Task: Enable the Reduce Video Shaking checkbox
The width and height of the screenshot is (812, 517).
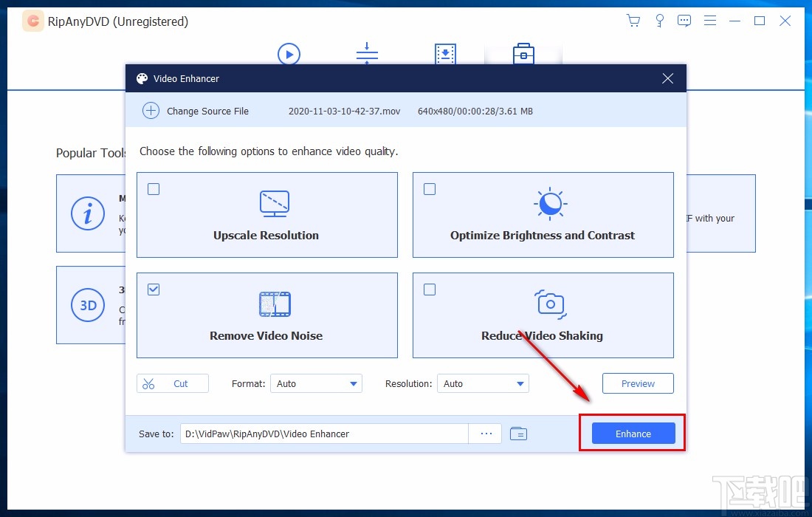Action: point(430,290)
